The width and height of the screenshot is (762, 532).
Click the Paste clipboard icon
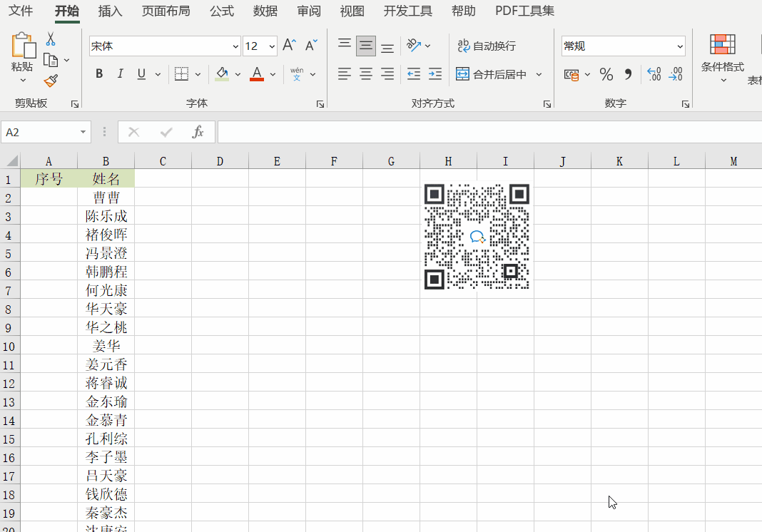pyautogui.click(x=23, y=45)
